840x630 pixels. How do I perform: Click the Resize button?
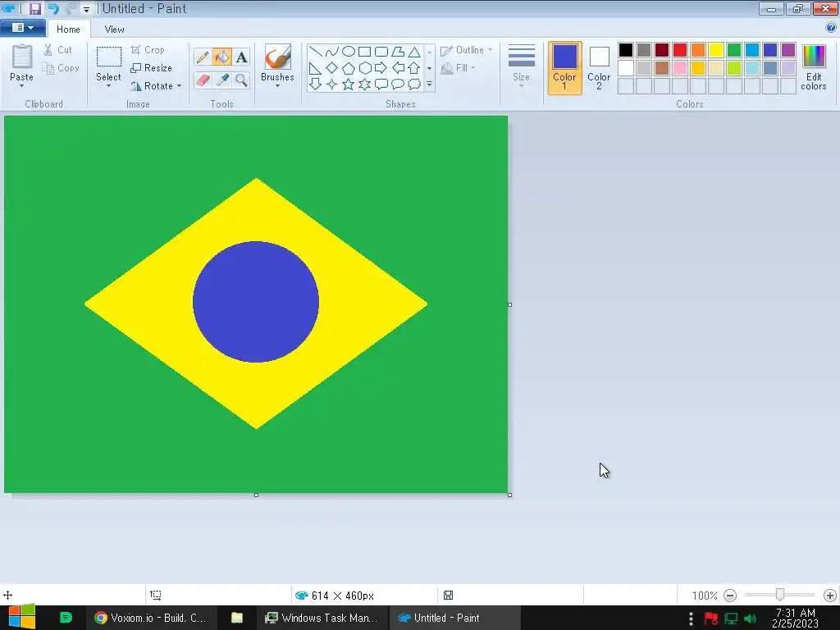tap(152, 68)
